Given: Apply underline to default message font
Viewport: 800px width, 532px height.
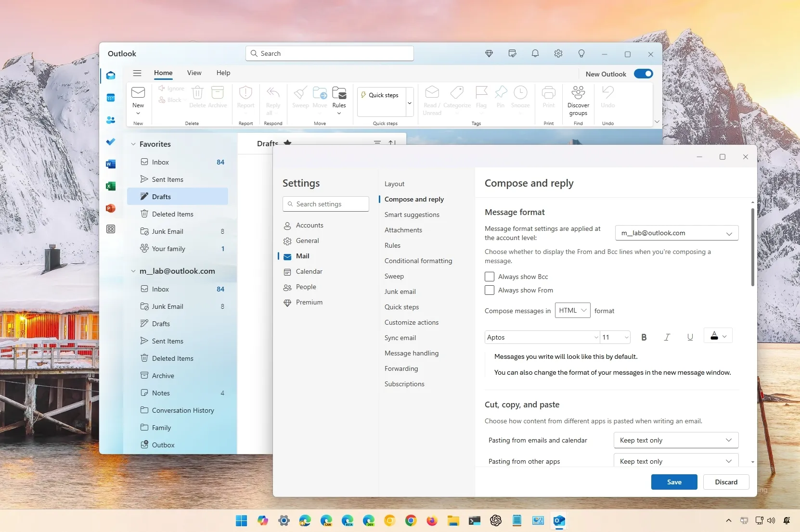Looking at the screenshot, I should click(690, 337).
